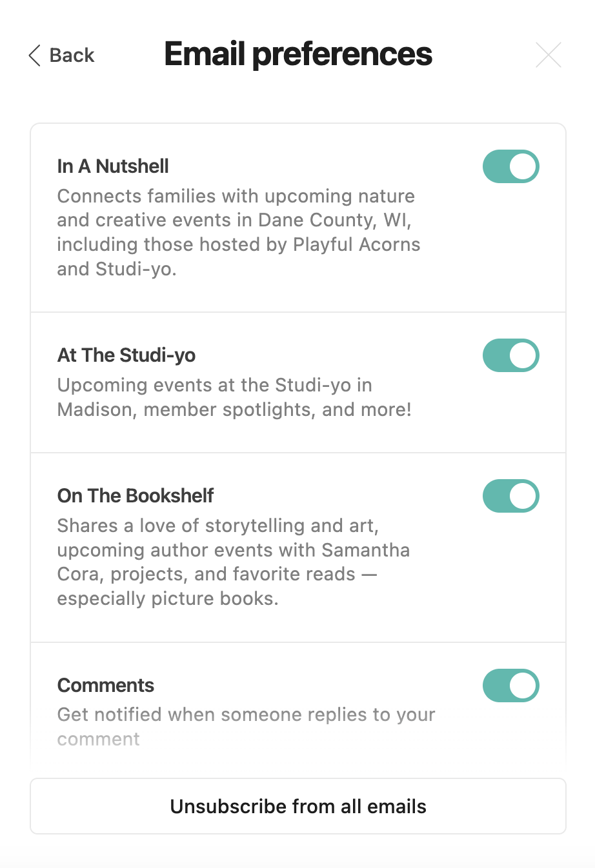This screenshot has height=868, width=595.
Task: Click Unsubscribe from all emails
Action: point(298,806)
